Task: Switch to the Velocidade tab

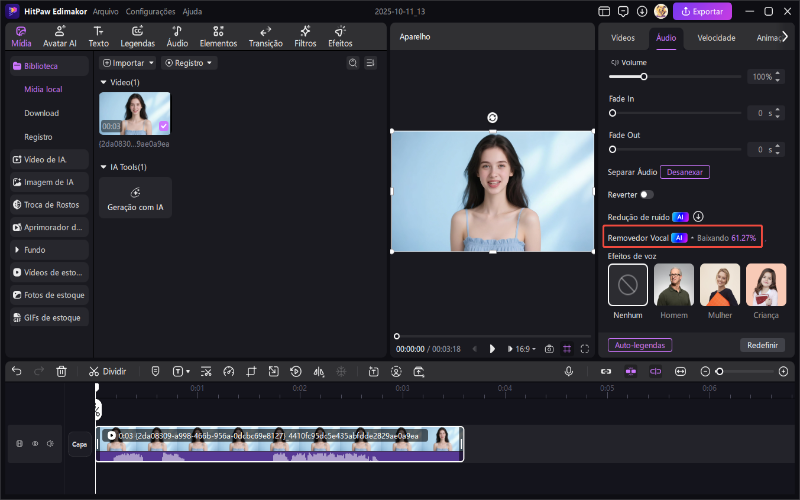Action: pyautogui.click(x=716, y=38)
